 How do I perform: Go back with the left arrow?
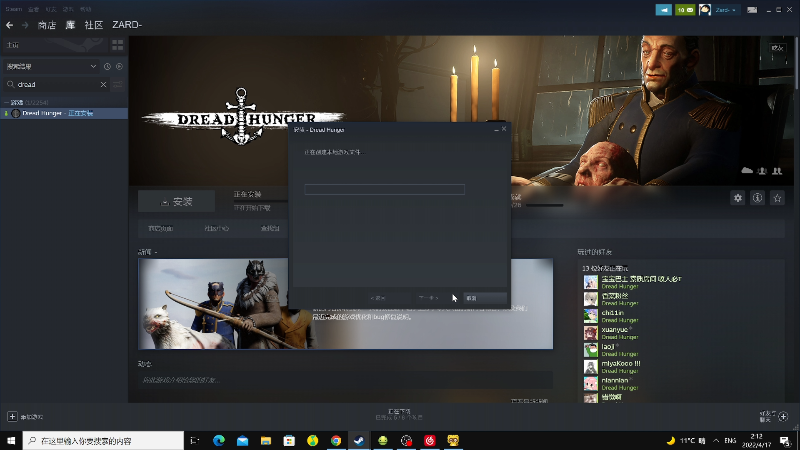pos(10,25)
